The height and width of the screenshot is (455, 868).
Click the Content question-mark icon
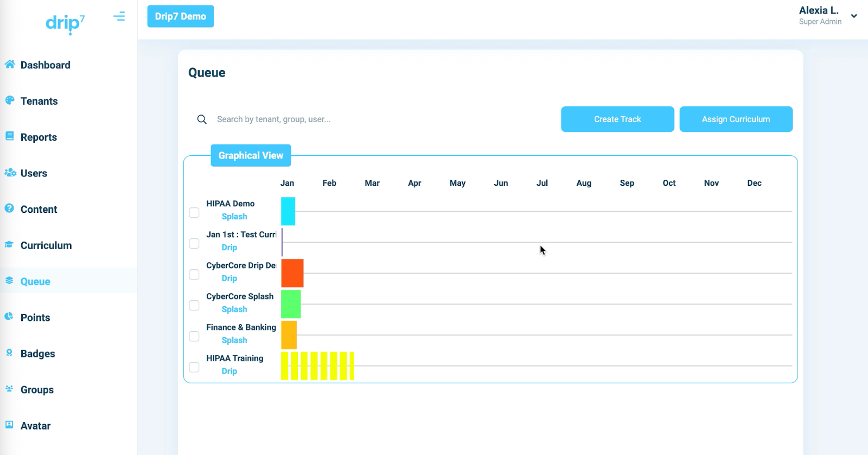9,208
